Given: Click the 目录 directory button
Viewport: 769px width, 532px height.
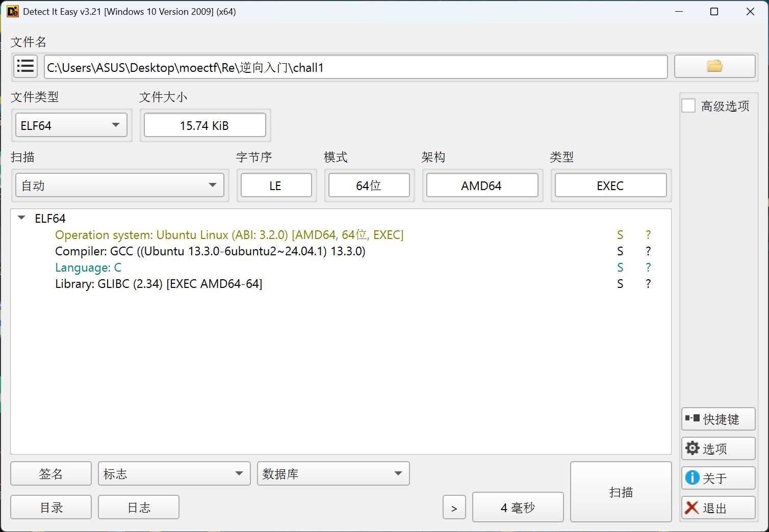Looking at the screenshot, I should (x=51, y=507).
